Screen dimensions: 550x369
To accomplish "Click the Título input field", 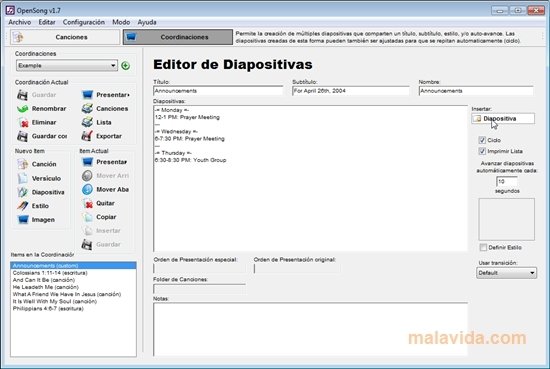I will tap(218, 91).
